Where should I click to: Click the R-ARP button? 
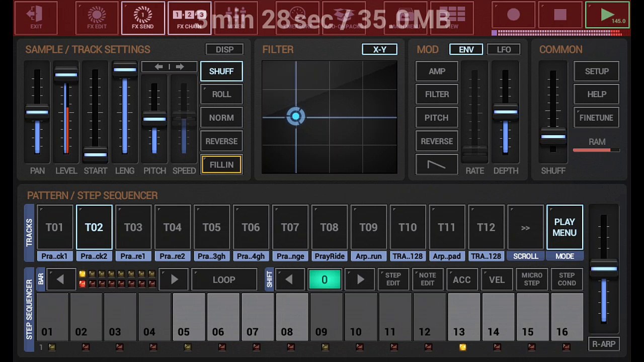604,344
